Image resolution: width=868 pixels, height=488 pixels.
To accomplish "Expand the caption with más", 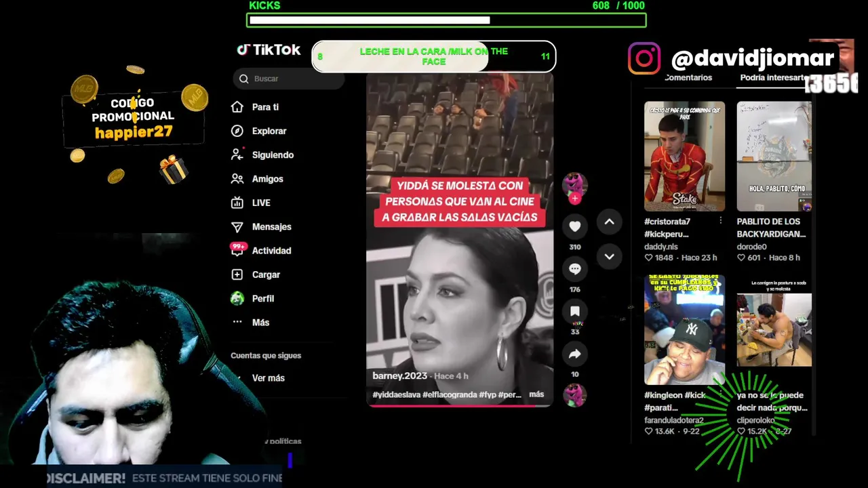I will click(x=536, y=394).
